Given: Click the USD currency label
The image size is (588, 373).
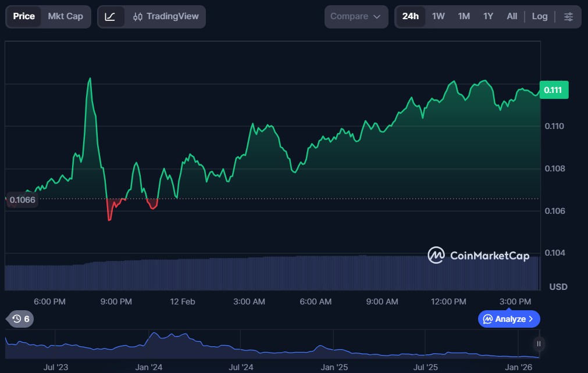Looking at the screenshot, I should pyautogui.click(x=558, y=287).
